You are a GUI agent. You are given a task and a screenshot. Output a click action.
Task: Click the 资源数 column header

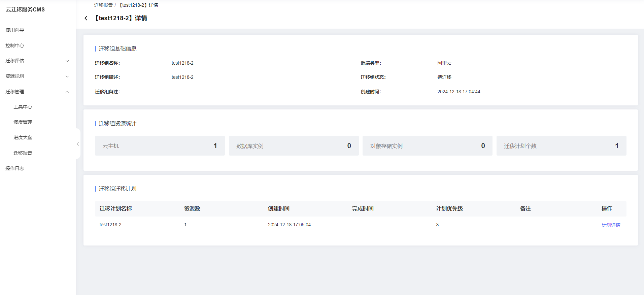192,209
